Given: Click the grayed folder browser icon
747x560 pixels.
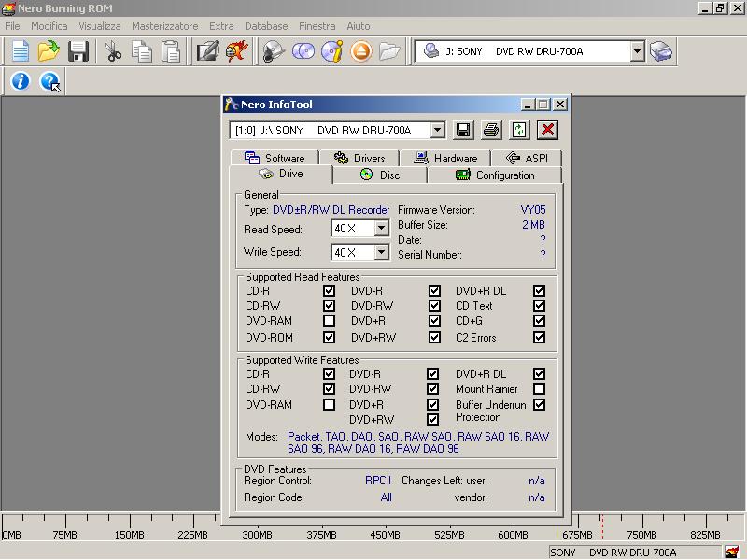Looking at the screenshot, I should click(x=389, y=51).
